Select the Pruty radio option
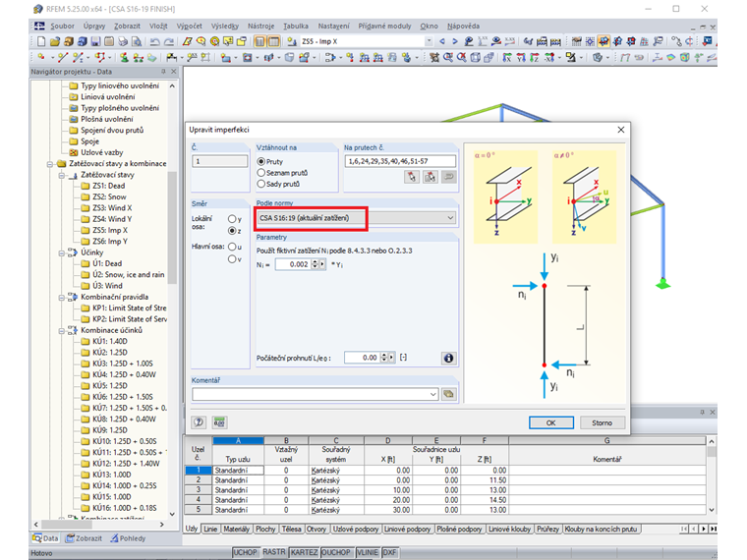 [x=261, y=162]
